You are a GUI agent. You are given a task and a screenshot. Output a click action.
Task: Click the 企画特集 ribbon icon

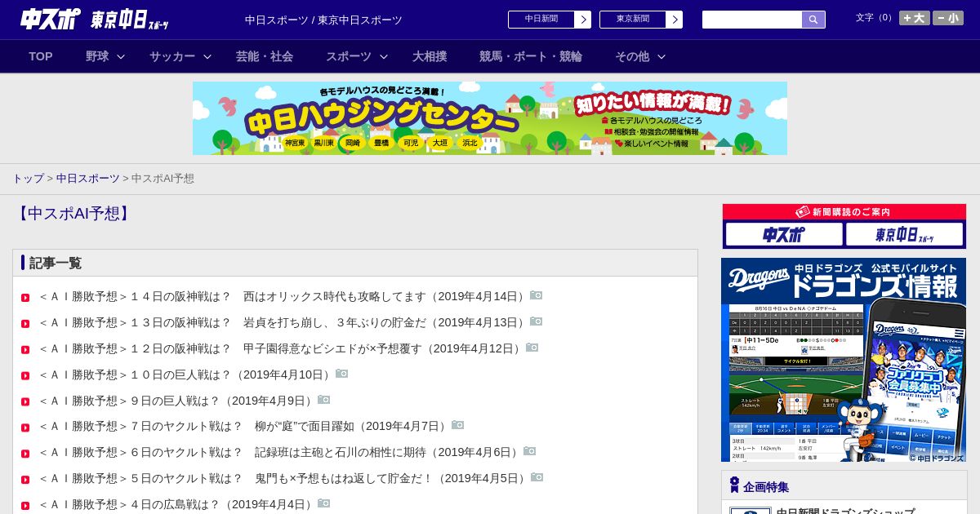pos(734,485)
